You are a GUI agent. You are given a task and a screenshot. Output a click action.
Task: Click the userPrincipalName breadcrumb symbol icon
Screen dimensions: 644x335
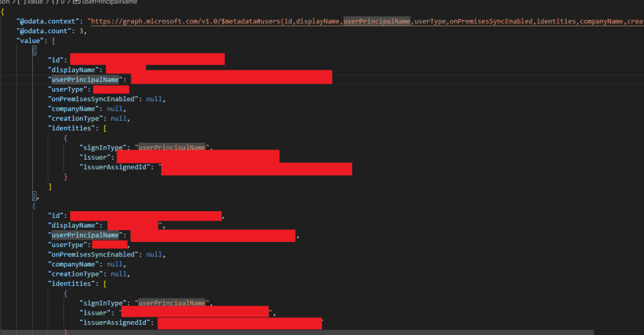tap(77, 2)
